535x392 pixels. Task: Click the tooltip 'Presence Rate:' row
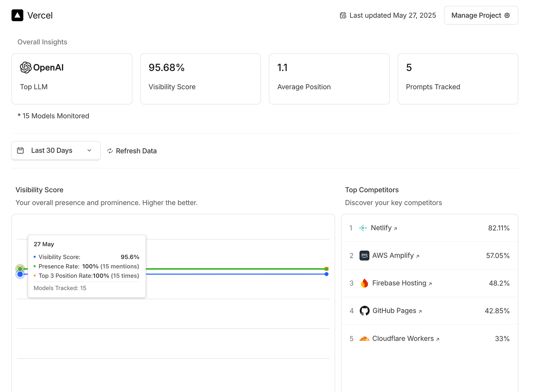tap(86, 266)
